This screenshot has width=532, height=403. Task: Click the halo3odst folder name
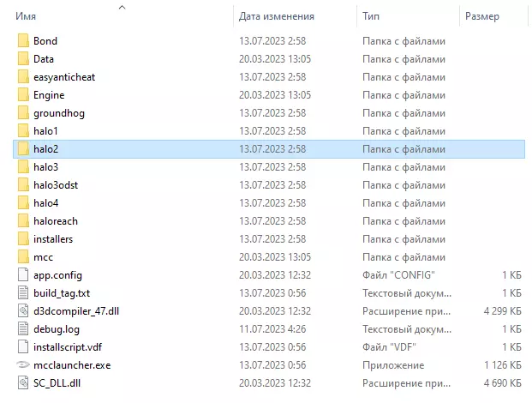pos(56,185)
